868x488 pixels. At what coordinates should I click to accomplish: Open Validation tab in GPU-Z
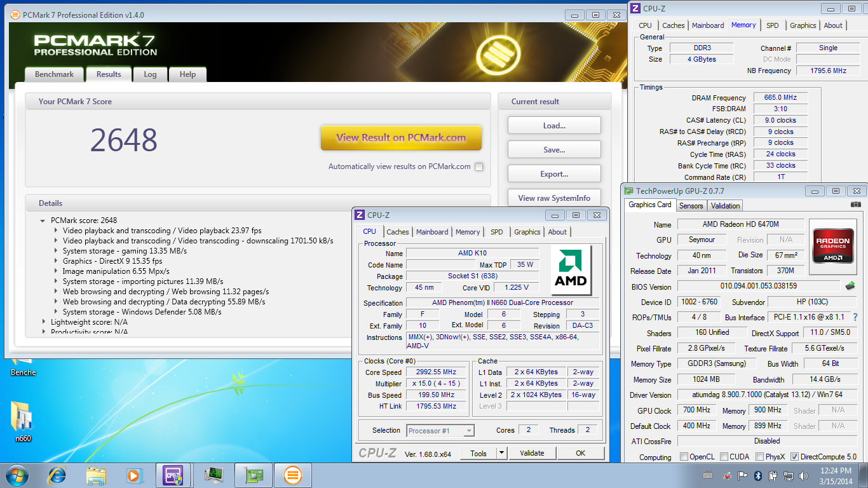[x=725, y=205]
